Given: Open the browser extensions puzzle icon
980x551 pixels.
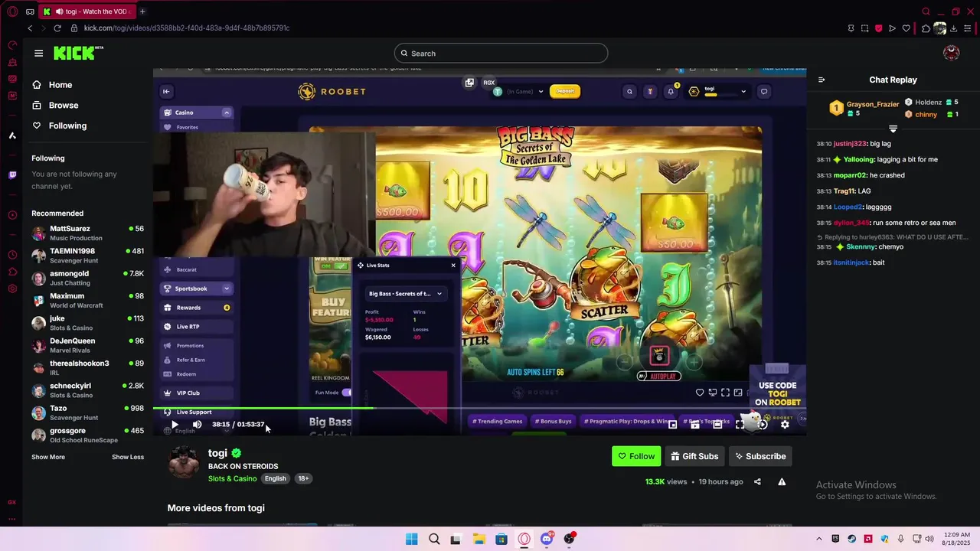Looking at the screenshot, I should pyautogui.click(x=926, y=28).
